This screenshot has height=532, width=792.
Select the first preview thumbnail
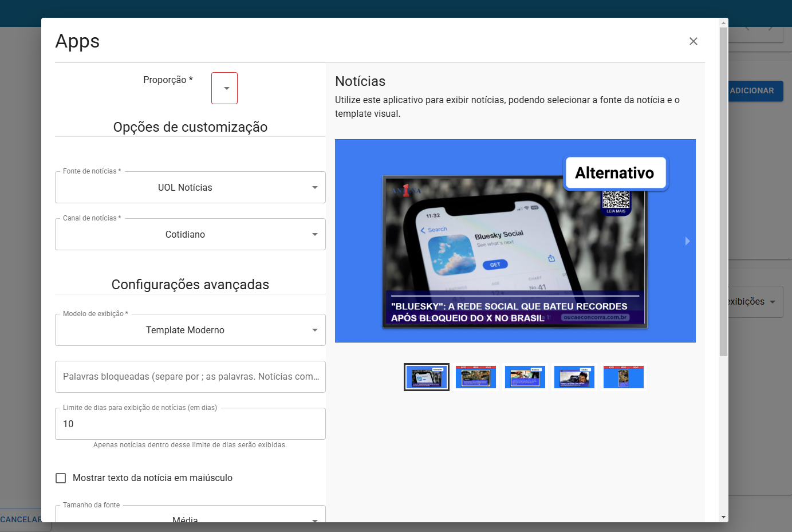(x=427, y=377)
